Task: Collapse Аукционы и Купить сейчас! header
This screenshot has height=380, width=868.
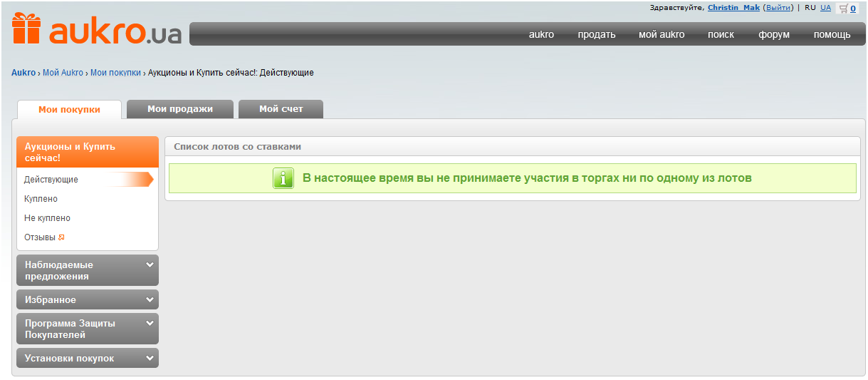Action: (x=88, y=152)
